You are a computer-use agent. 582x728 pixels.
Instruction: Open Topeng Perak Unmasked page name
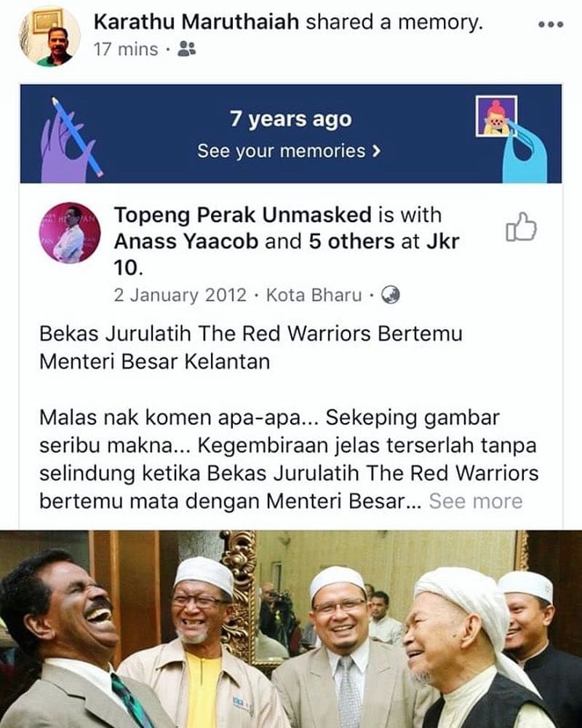243,215
